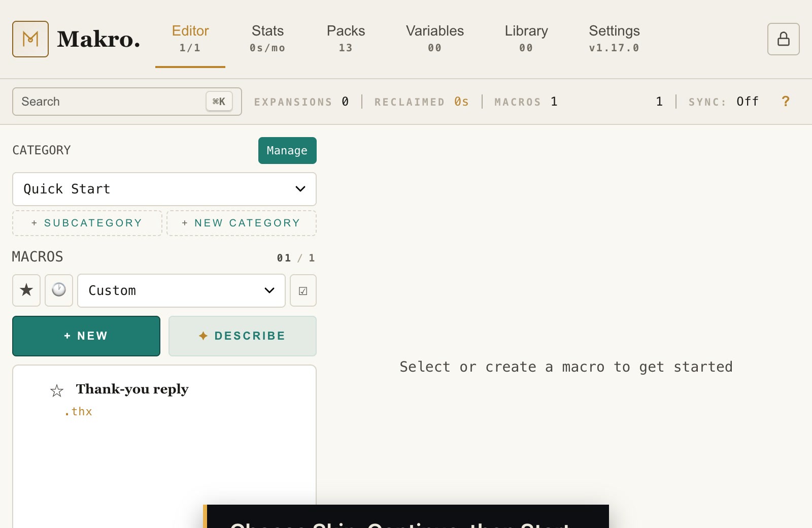Open the Custom sort dropdown
This screenshot has height=528, width=812.
181,290
